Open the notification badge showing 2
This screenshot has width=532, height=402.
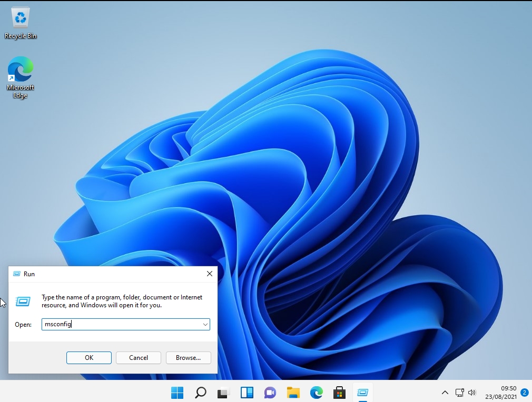coord(524,393)
